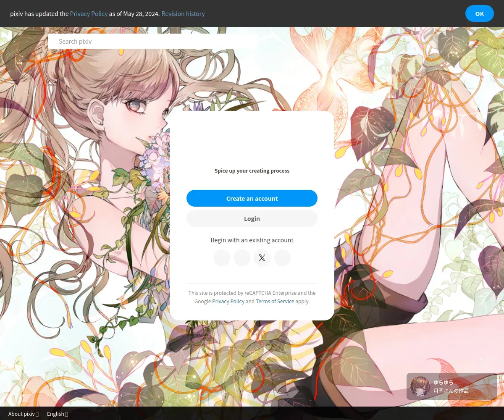The image size is (504, 420).
Task: Click the Create an account button
Action: pos(252,198)
